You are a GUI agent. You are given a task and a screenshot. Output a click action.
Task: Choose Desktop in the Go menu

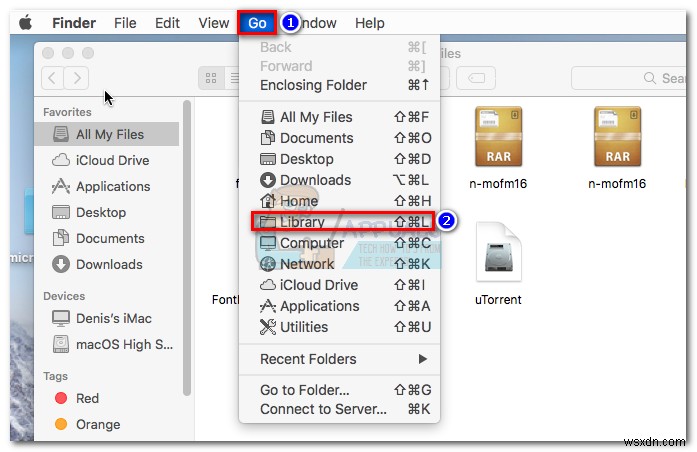coord(340,159)
